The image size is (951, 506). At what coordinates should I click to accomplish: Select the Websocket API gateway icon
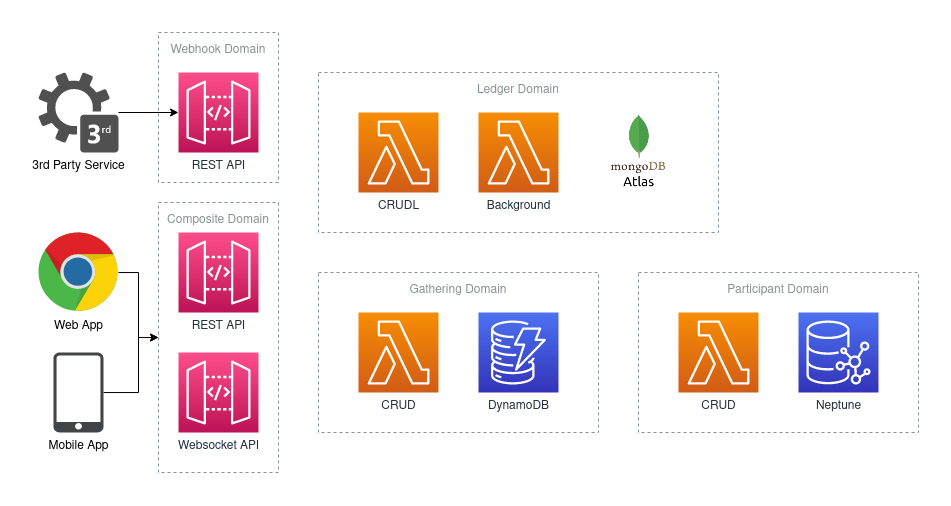218,393
